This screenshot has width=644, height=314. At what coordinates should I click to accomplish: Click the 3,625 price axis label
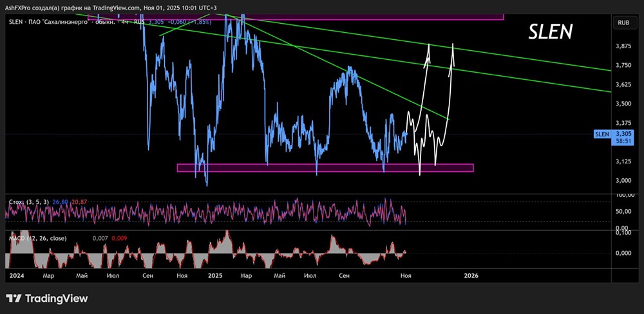coord(623,84)
